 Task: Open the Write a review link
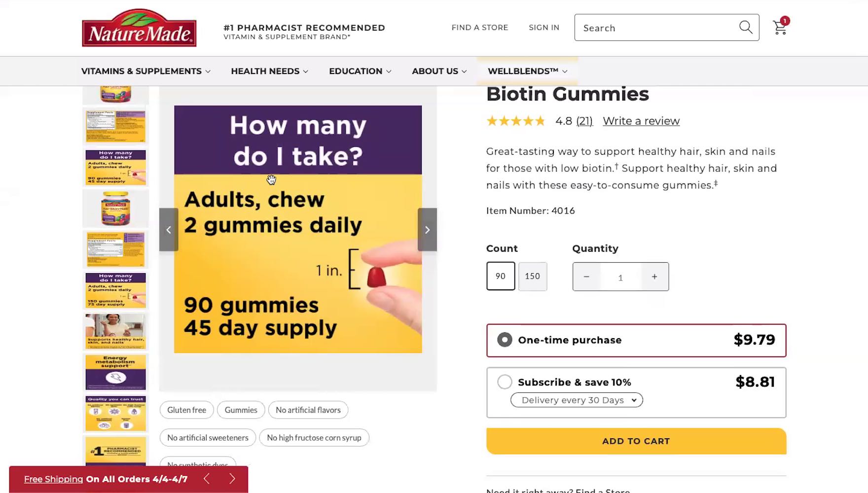coord(641,121)
